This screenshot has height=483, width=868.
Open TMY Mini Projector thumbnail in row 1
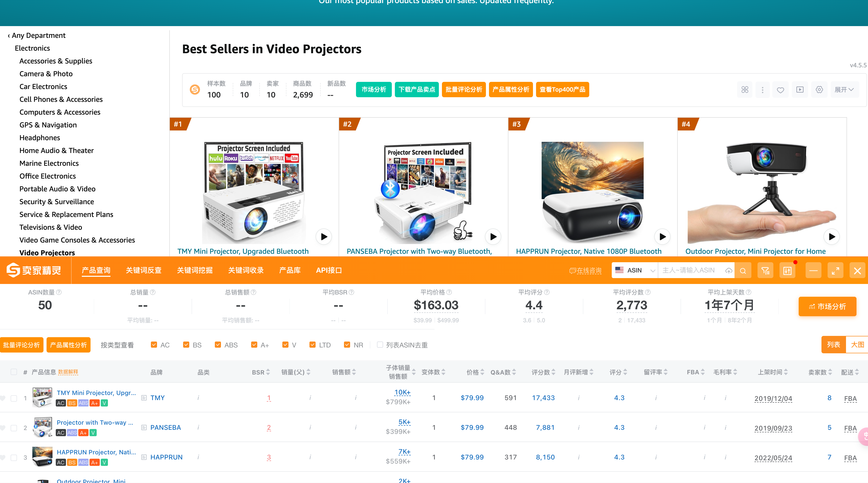(42, 397)
